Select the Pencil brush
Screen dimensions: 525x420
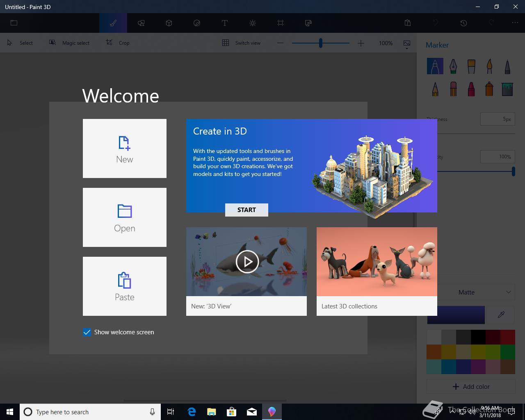click(435, 89)
